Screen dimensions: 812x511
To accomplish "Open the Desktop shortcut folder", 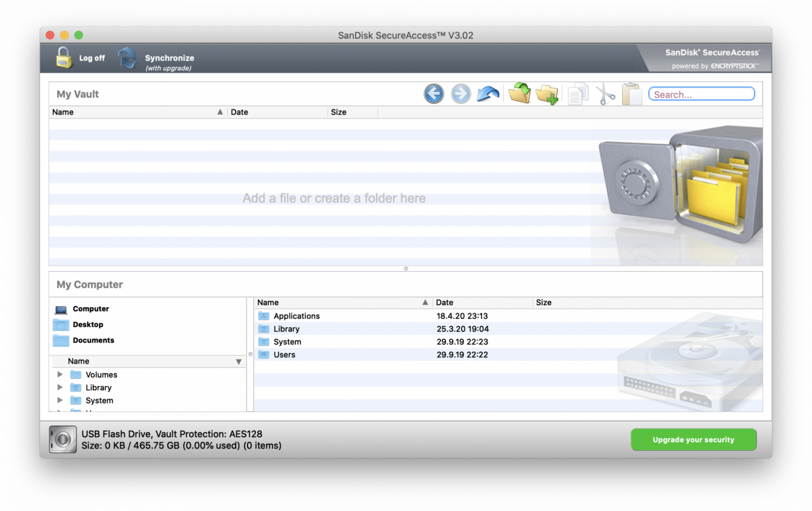I will [78, 325].
